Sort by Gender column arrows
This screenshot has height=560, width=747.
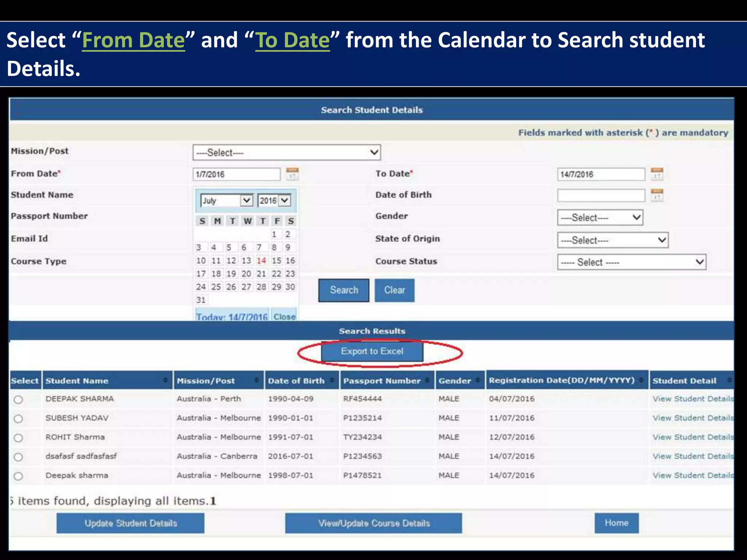pyautogui.click(x=478, y=380)
